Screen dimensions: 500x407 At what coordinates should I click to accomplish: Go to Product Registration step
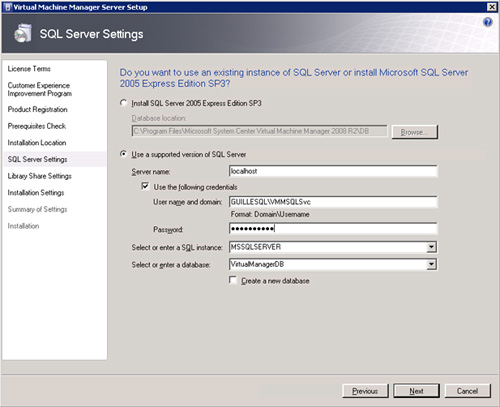37,109
